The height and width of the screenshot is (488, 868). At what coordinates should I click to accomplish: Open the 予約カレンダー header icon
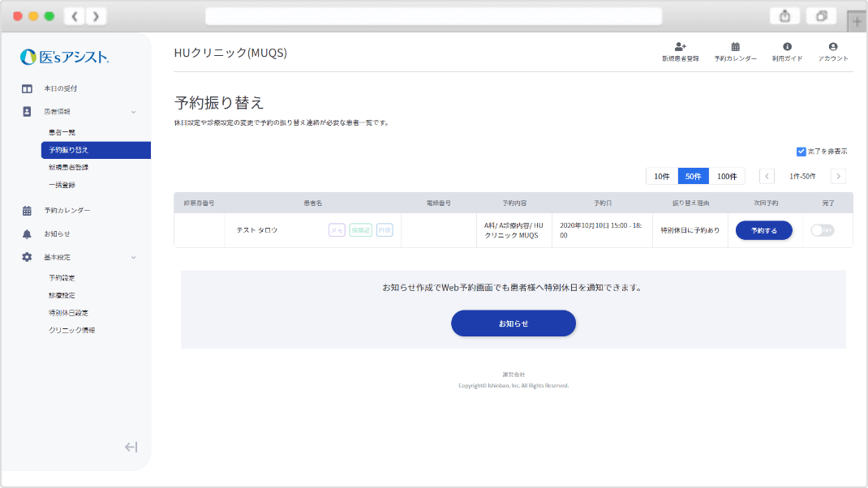pyautogui.click(x=735, y=48)
